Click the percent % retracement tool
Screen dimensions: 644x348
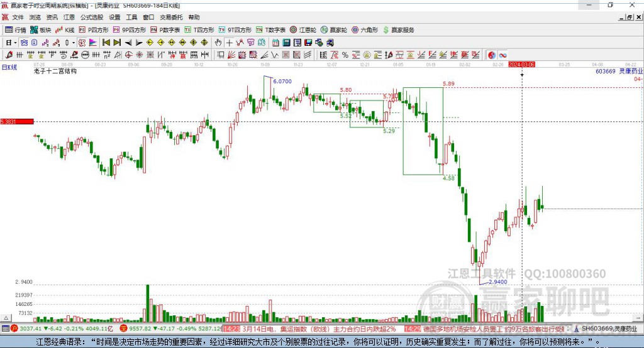pos(345,55)
